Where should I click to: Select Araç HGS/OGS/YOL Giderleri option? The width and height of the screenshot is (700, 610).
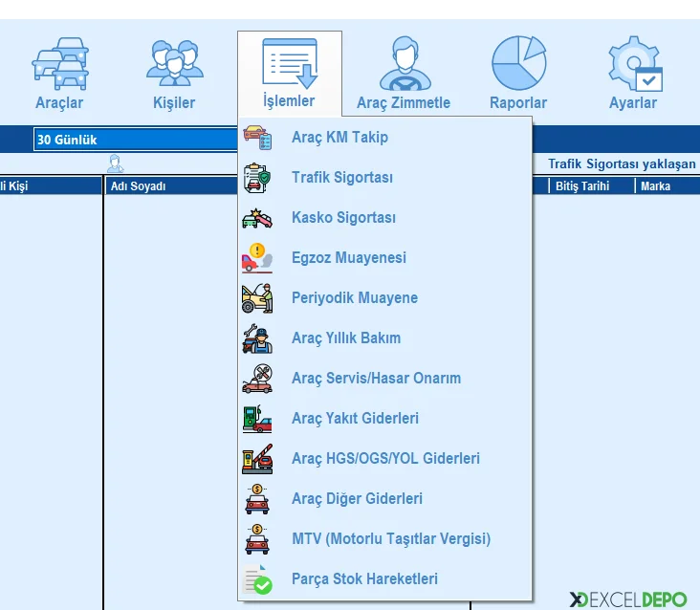(x=385, y=459)
